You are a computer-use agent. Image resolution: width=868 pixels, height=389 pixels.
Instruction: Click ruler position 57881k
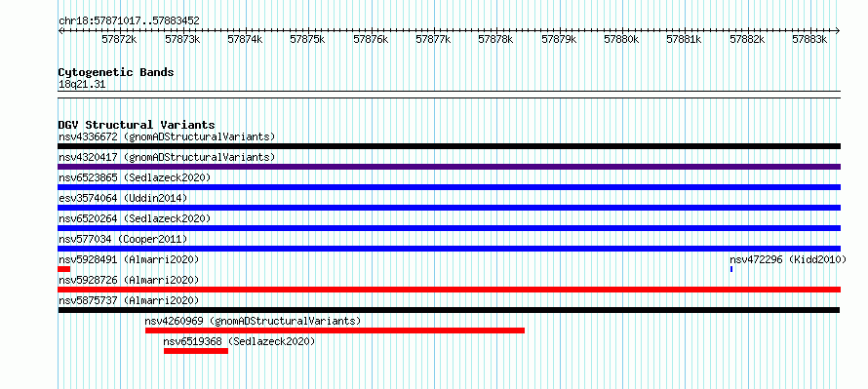pyautogui.click(x=685, y=39)
